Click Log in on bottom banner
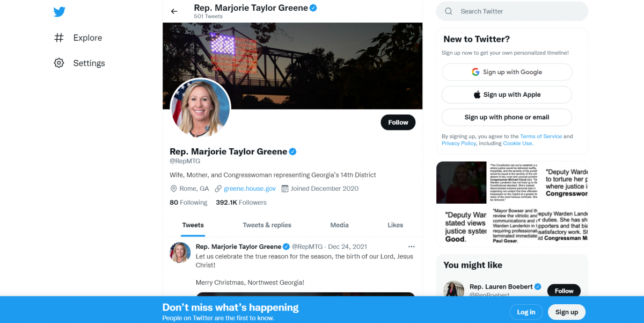Image resolution: width=644 pixels, height=323 pixels. (x=525, y=312)
